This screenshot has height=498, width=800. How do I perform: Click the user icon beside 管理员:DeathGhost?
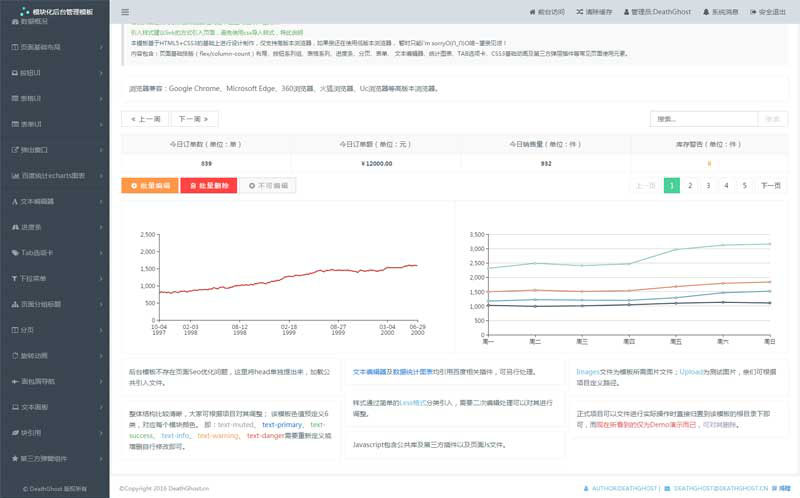pos(627,12)
